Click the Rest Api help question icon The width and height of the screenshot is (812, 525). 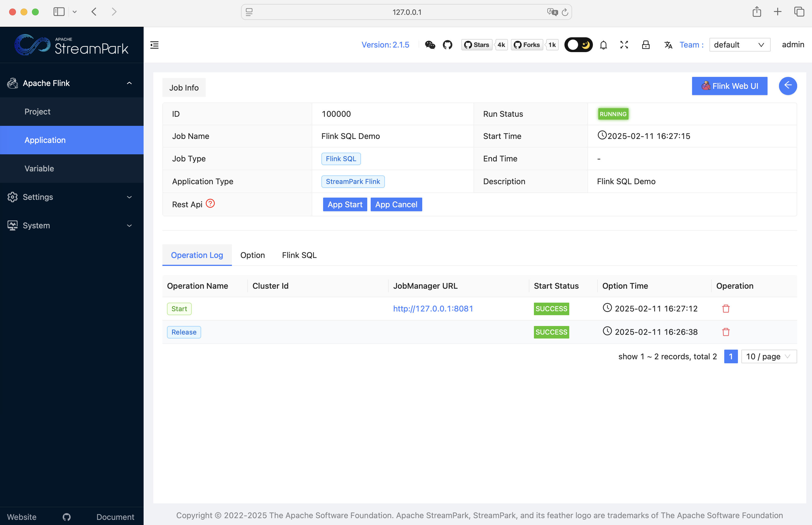click(210, 204)
